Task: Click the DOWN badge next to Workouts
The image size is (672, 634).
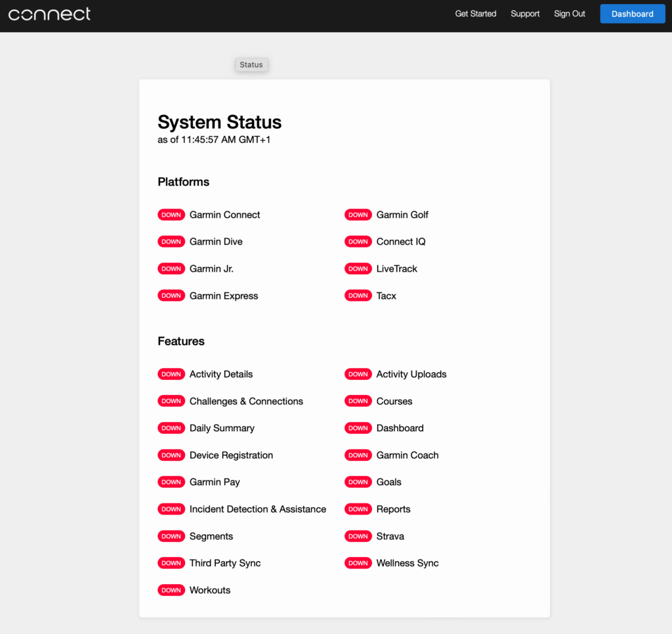Action: 171,589
